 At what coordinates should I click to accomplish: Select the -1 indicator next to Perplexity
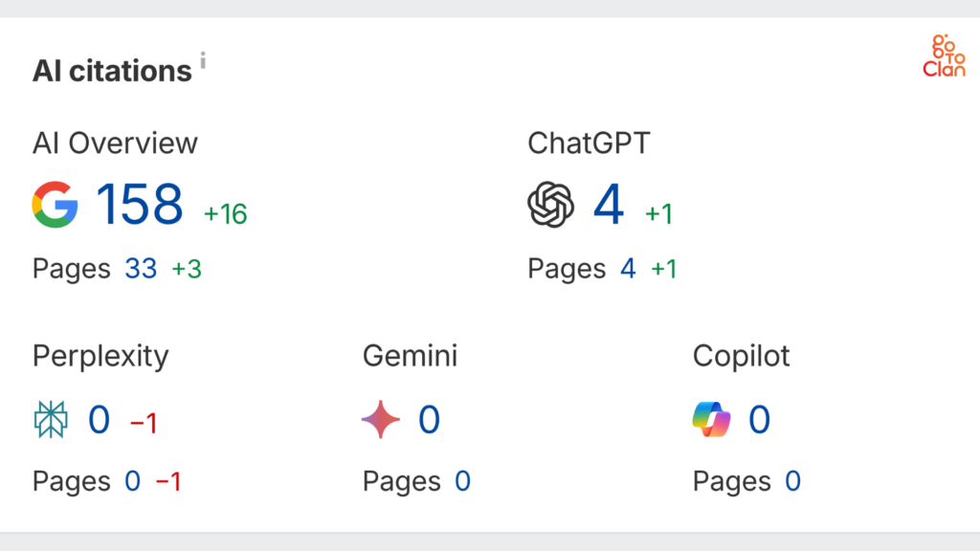(x=144, y=424)
